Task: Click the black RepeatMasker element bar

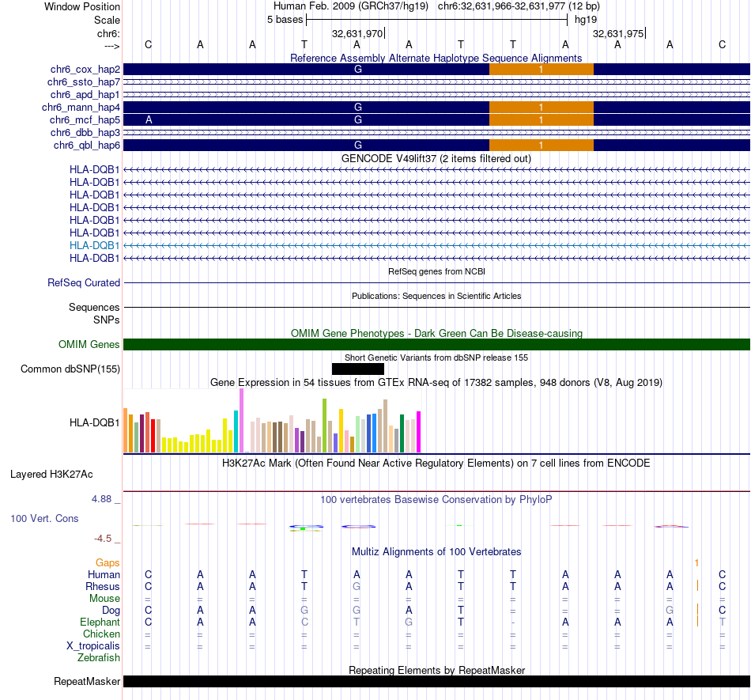Action: [436, 681]
